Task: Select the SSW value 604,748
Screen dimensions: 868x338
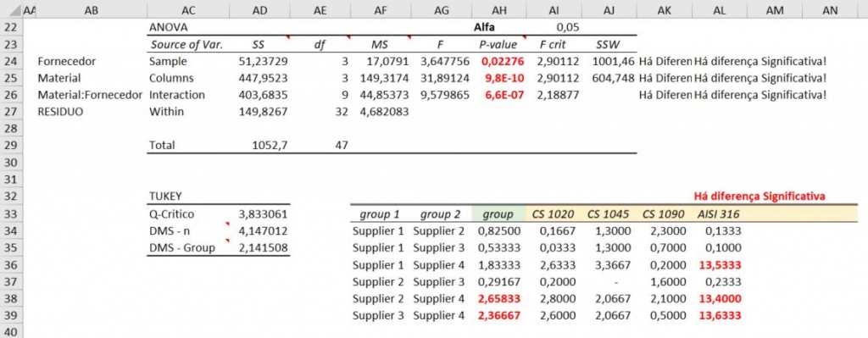Action: tap(613, 78)
